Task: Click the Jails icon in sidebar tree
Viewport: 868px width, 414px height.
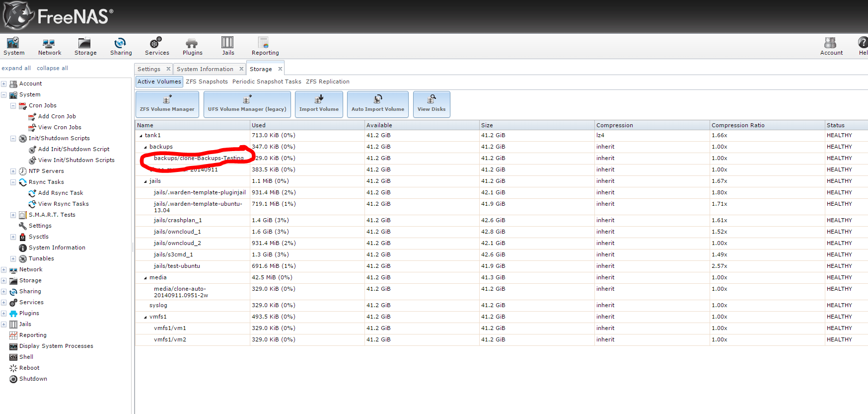Action: tap(13, 324)
